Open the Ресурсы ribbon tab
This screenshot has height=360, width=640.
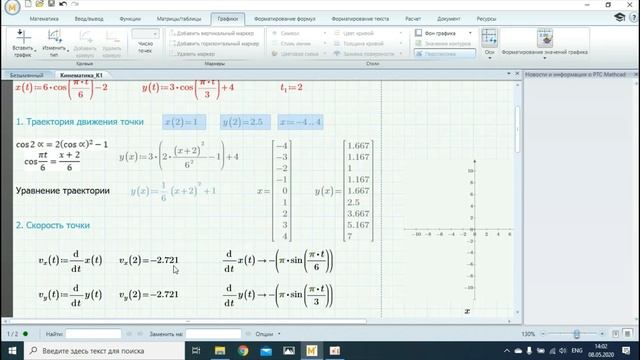click(x=487, y=19)
